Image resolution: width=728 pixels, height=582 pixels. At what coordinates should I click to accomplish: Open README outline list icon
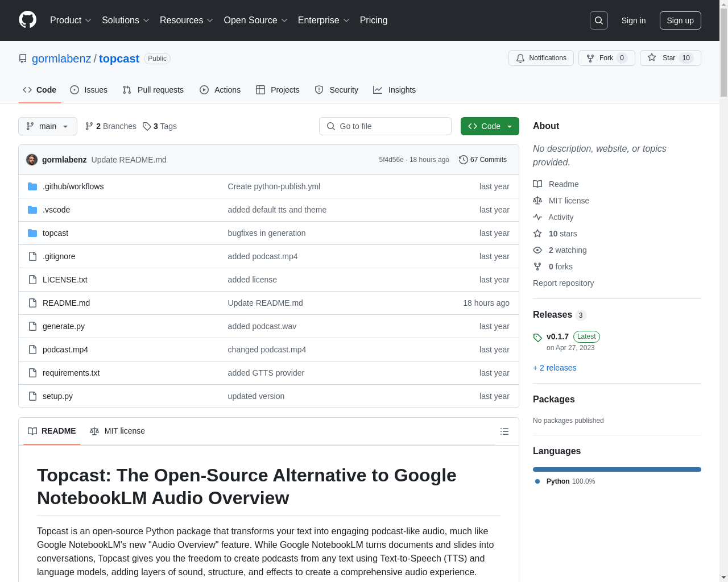pos(504,431)
